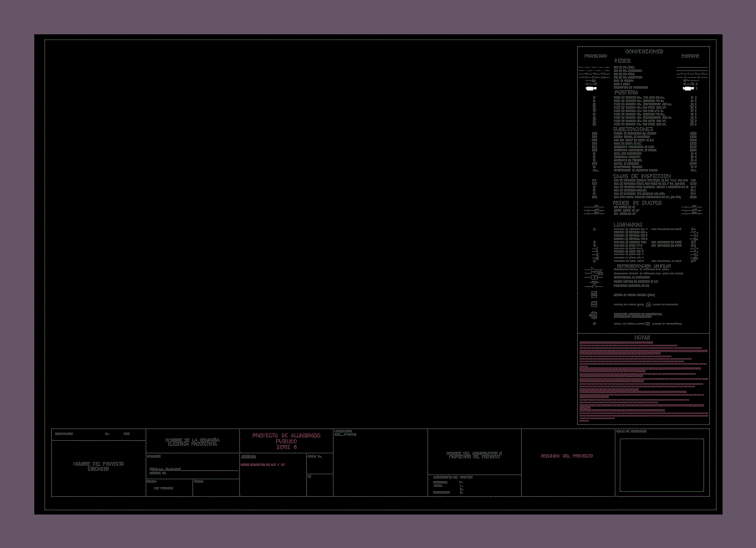Select the POSTERIA section heading

point(626,92)
